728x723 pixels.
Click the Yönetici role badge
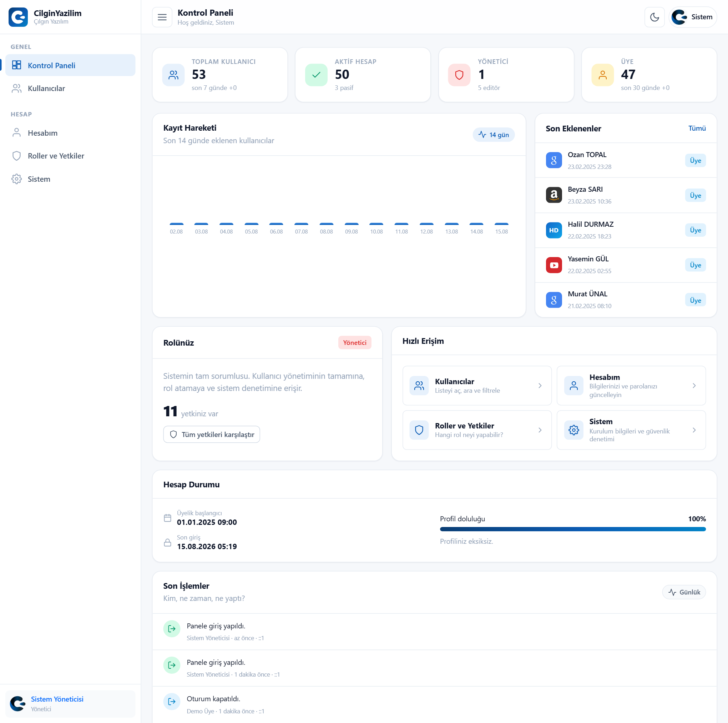coord(355,342)
